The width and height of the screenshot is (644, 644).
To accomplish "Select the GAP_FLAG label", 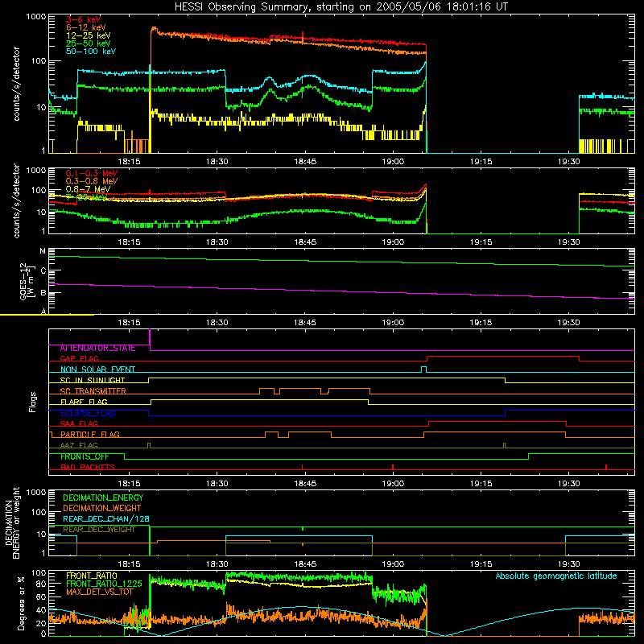I will coord(79,358).
